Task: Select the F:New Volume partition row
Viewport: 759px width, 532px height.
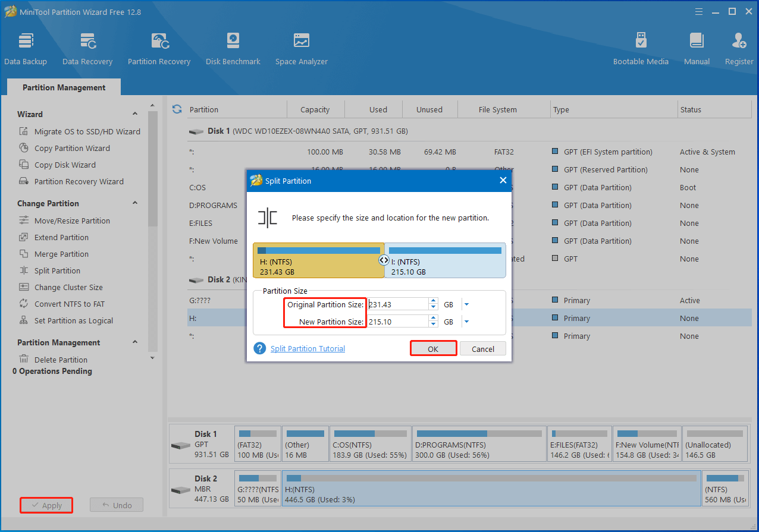Action: [x=470, y=241]
